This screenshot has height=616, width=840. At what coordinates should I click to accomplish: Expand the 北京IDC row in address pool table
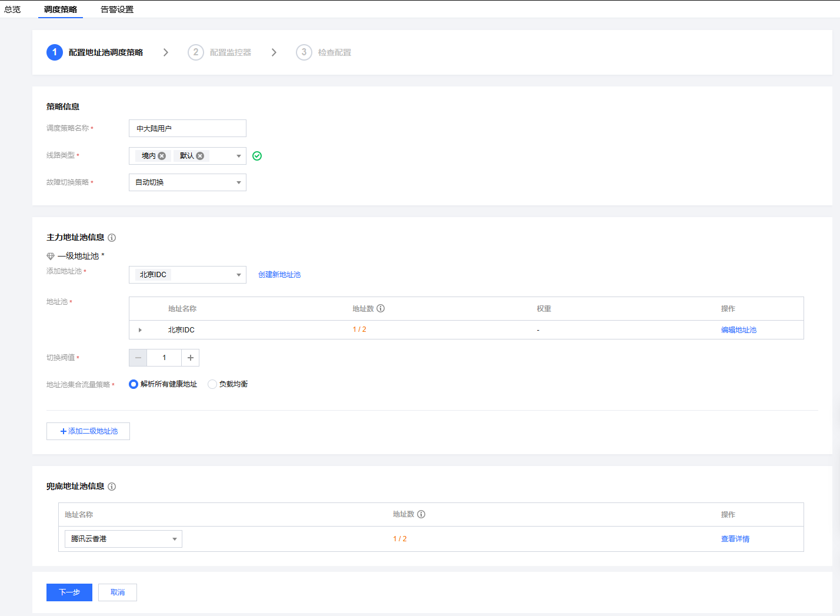(140, 330)
